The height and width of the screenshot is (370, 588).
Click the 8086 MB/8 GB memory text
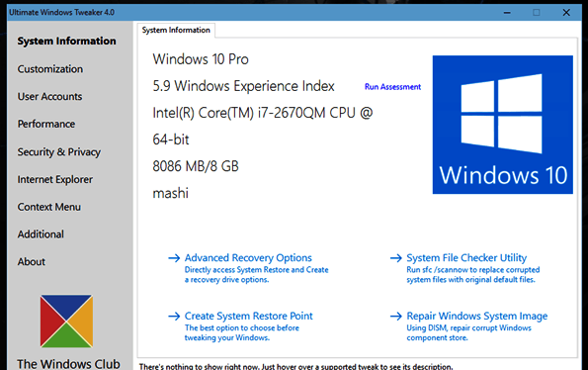(196, 166)
